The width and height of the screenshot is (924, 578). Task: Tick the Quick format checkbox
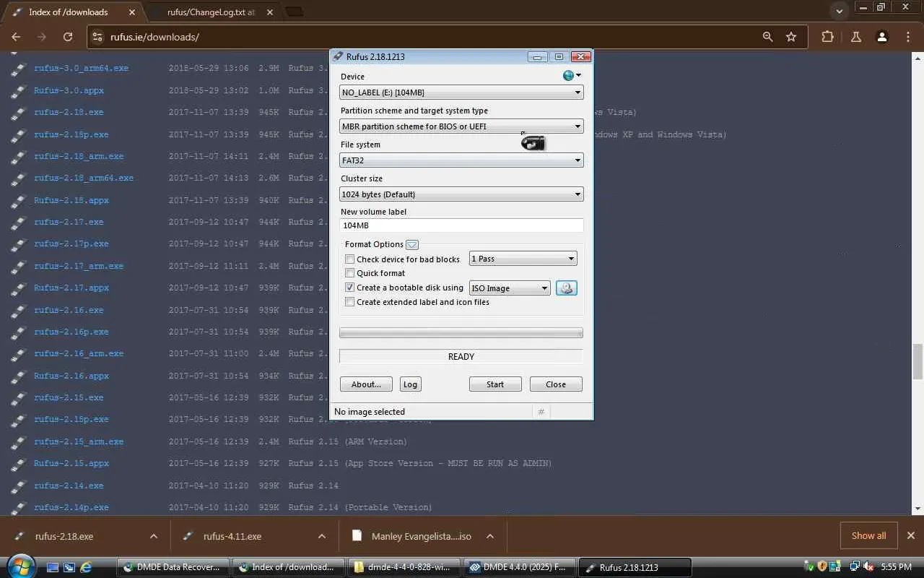[350, 273]
